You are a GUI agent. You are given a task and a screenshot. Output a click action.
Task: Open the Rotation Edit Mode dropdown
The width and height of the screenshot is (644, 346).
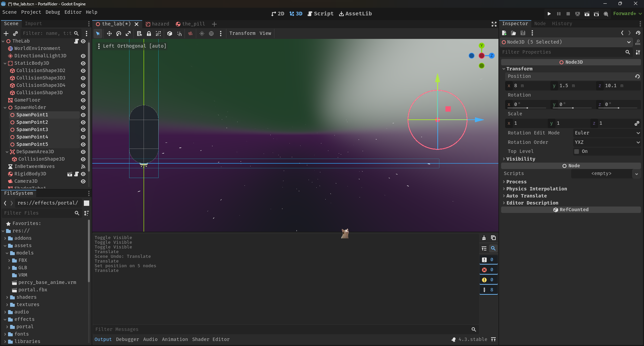[606, 133]
